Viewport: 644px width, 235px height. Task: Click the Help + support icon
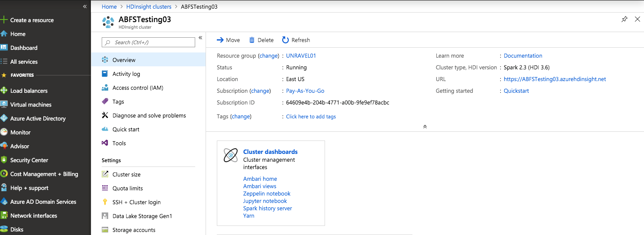coord(4,188)
